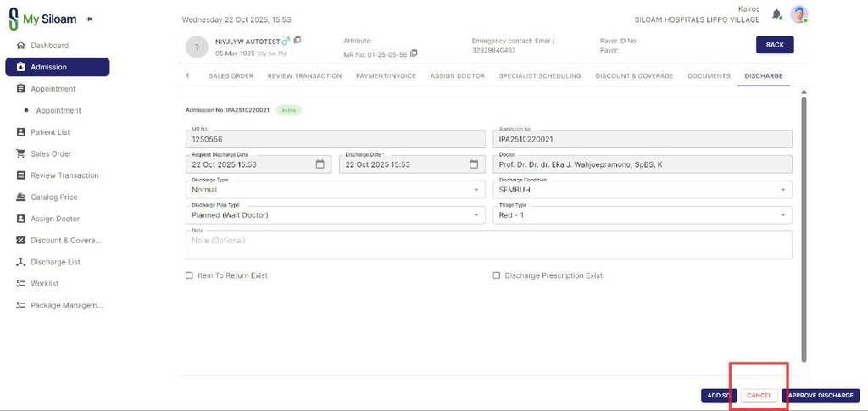Open the Documents tab
The image size is (868, 411).
709,76
